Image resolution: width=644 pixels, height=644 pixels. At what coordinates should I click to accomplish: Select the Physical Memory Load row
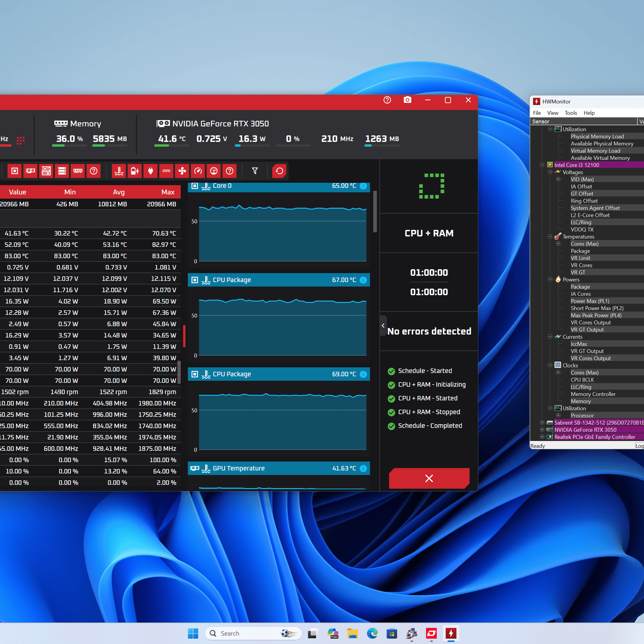[597, 136]
